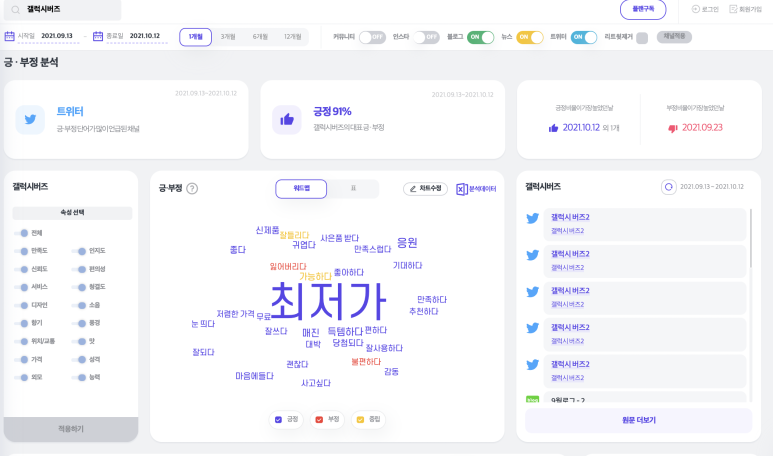Toggle the 커뮤니티 channel switch

click(x=372, y=37)
